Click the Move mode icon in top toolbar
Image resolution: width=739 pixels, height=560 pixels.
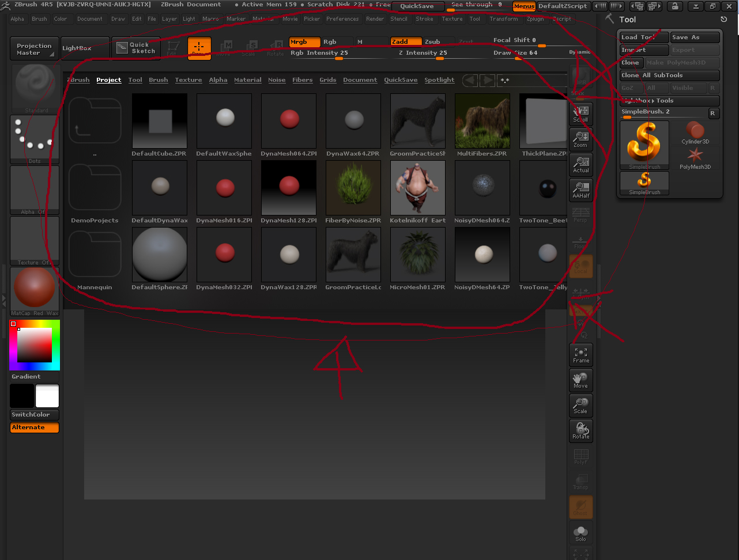point(224,48)
